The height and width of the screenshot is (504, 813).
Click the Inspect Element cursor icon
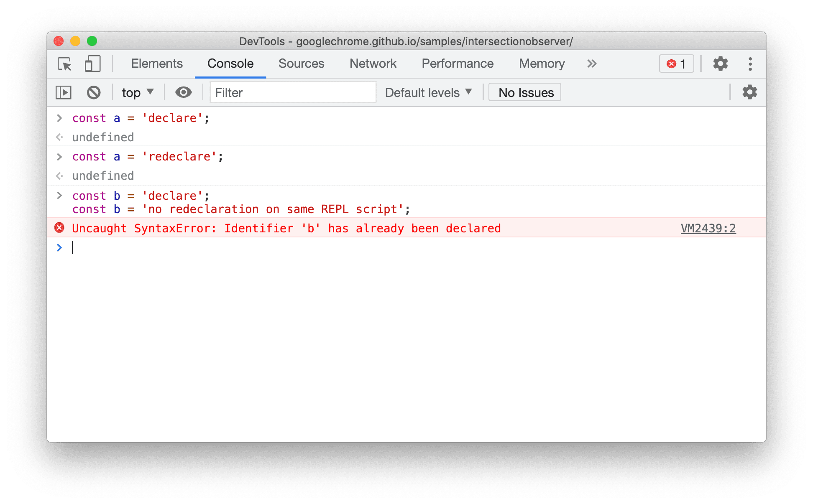click(x=63, y=63)
